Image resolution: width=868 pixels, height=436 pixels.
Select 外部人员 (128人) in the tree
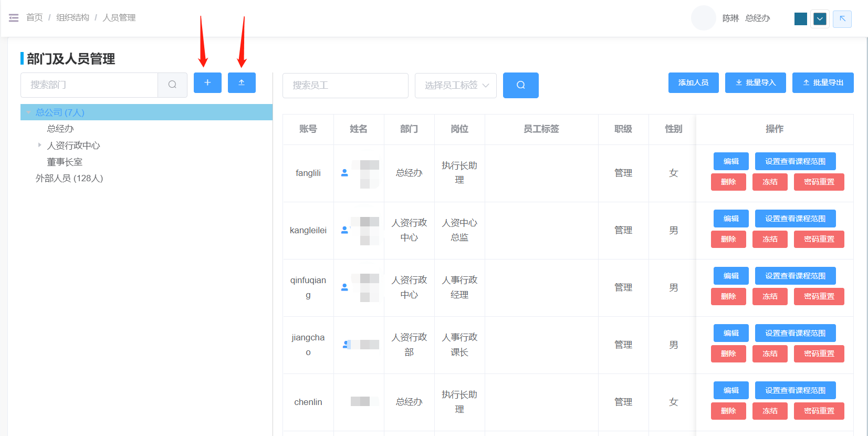[69, 179]
